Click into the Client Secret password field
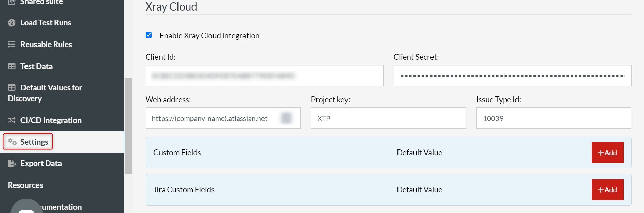The width and height of the screenshot is (644, 213). pyautogui.click(x=512, y=76)
